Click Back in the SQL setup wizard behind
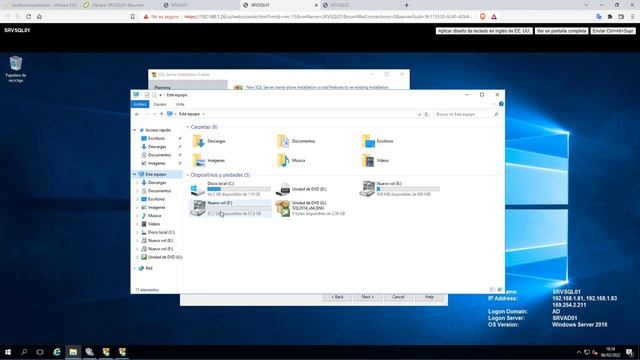This screenshot has width=640, height=360. [x=337, y=297]
